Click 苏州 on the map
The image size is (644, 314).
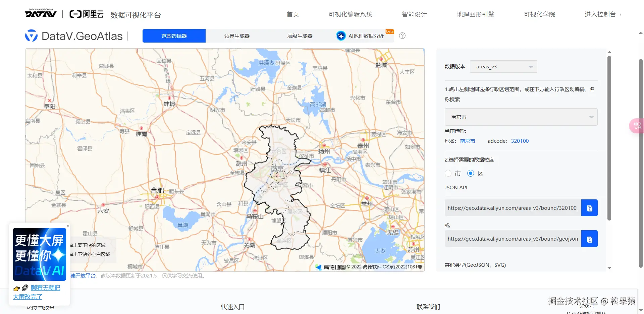(x=413, y=250)
